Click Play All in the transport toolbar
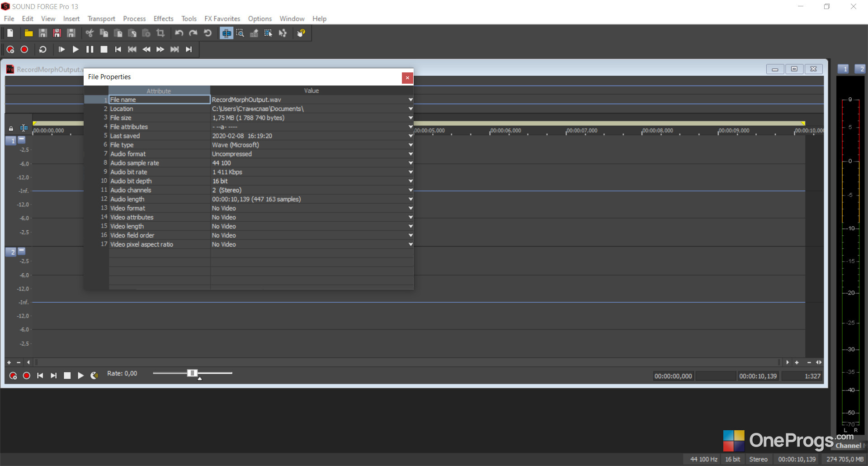This screenshot has width=868, height=466. click(x=61, y=49)
